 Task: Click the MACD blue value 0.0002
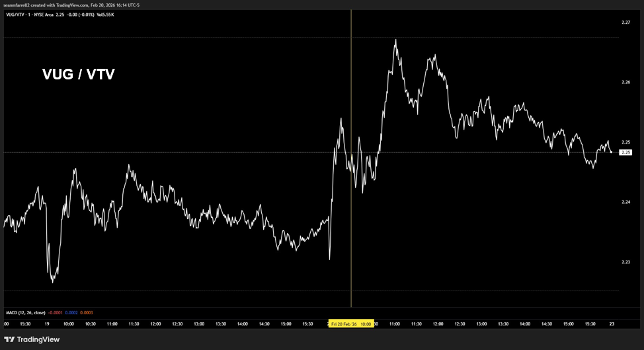click(x=73, y=312)
